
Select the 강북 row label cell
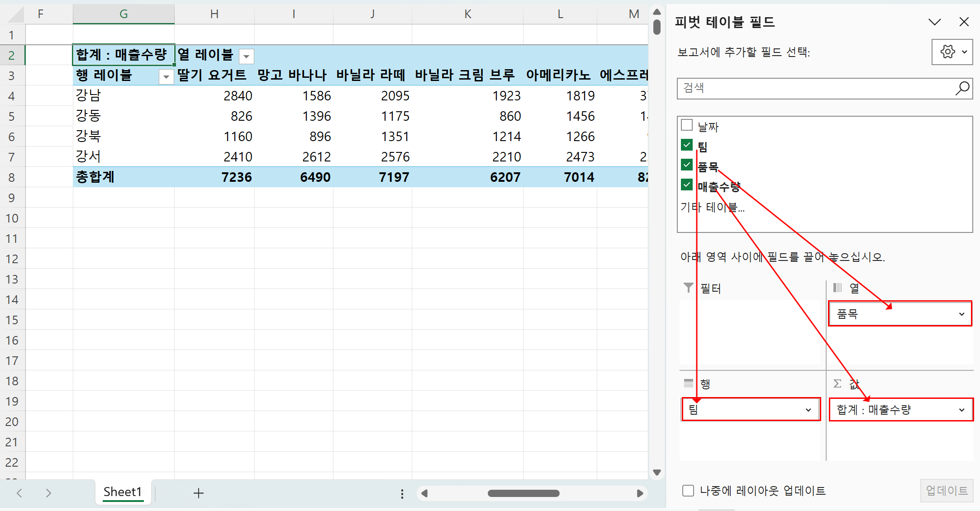point(124,136)
